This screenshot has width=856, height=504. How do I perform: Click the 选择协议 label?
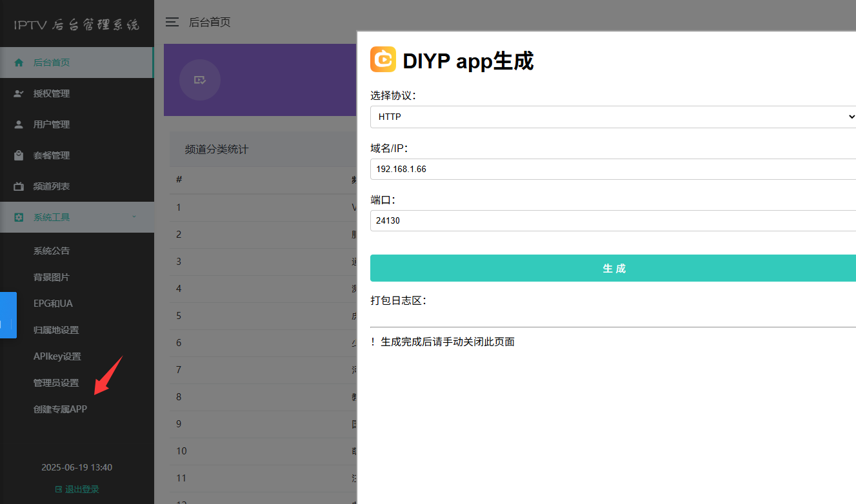point(393,95)
